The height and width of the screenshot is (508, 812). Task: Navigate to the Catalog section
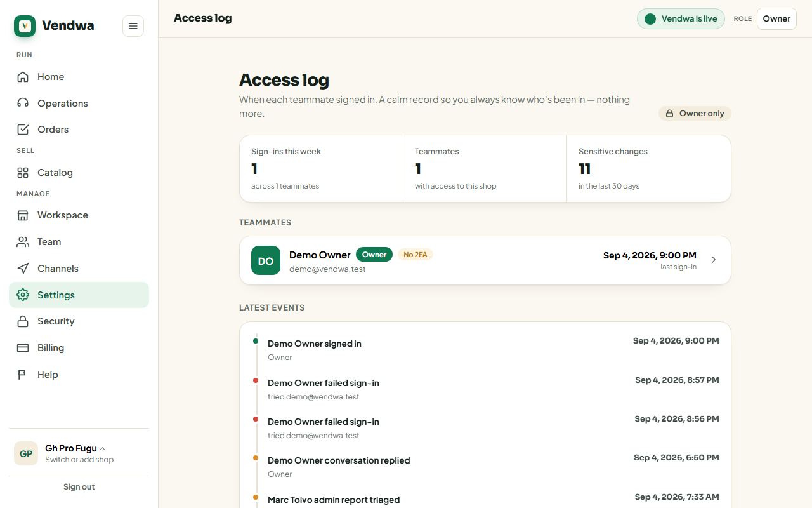tap(79, 173)
